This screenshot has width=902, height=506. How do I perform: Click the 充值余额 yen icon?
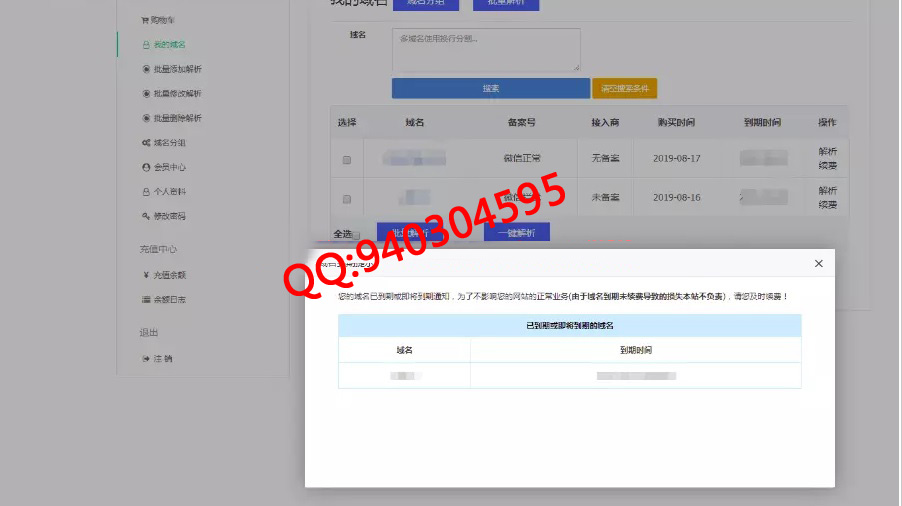pos(146,275)
